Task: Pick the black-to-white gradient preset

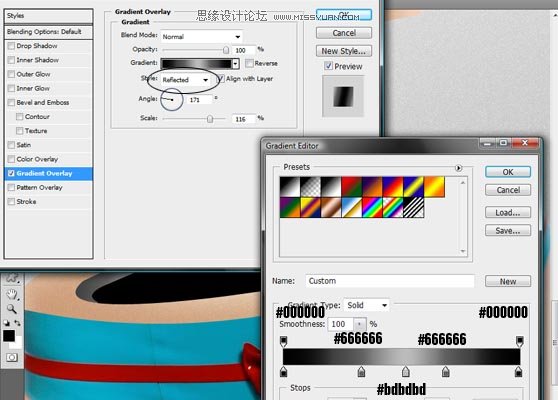Action: 290,187
